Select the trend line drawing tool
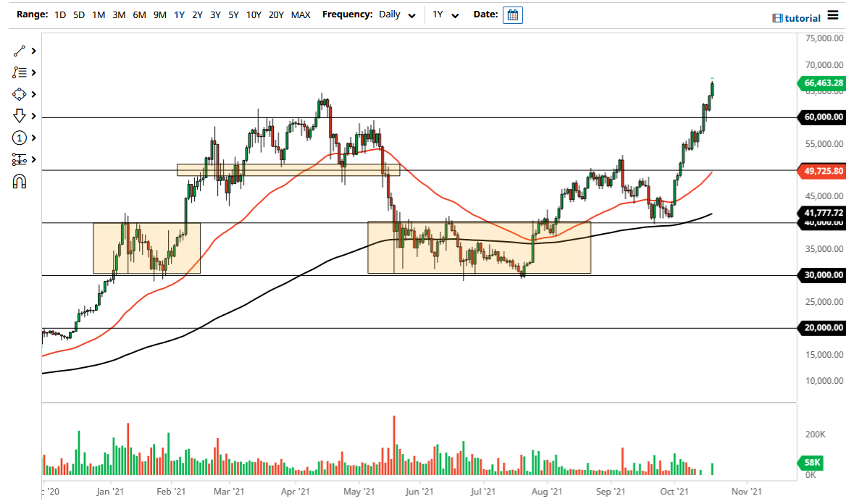The height and width of the screenshot is (504, 849). click(19, 51)
